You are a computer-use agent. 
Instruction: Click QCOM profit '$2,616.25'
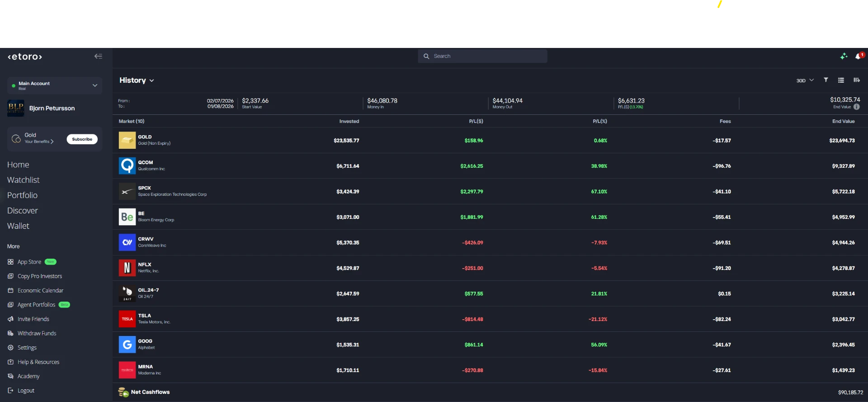tap(472, 166)
